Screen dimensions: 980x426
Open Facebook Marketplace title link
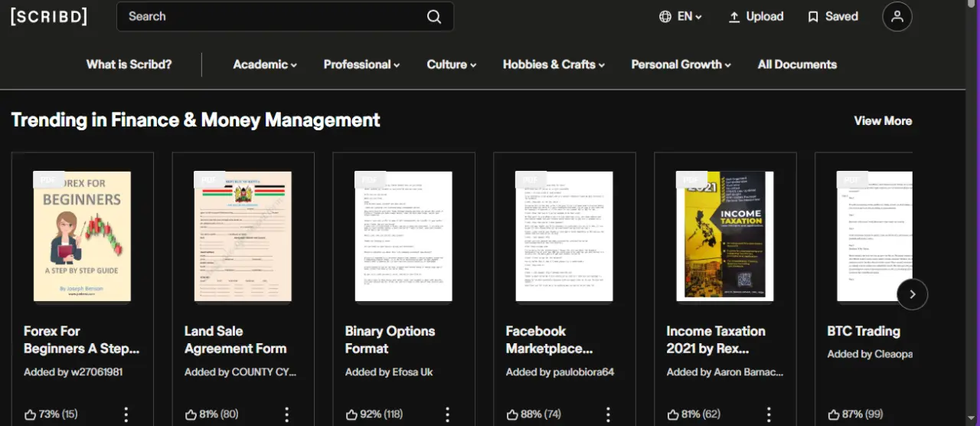[550, 339]
